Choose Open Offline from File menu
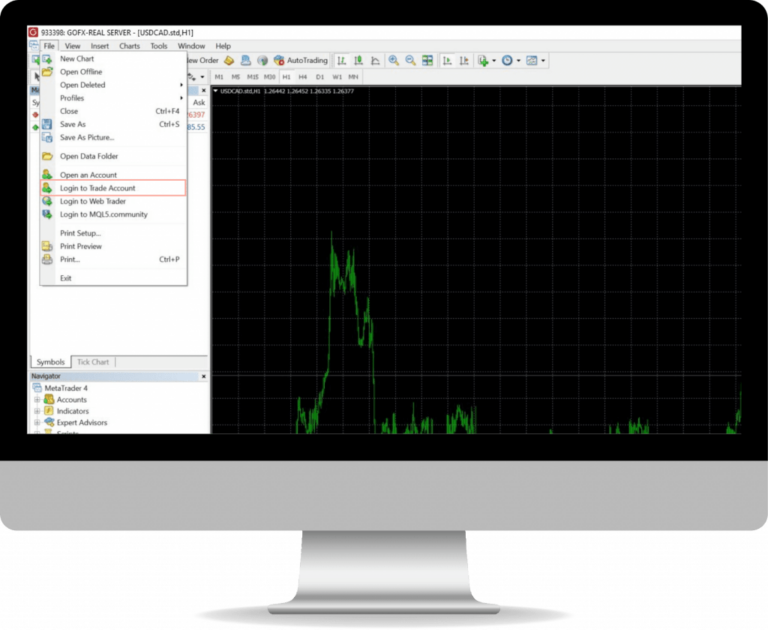This screenshot has width=768, height=630. (113, 72)
